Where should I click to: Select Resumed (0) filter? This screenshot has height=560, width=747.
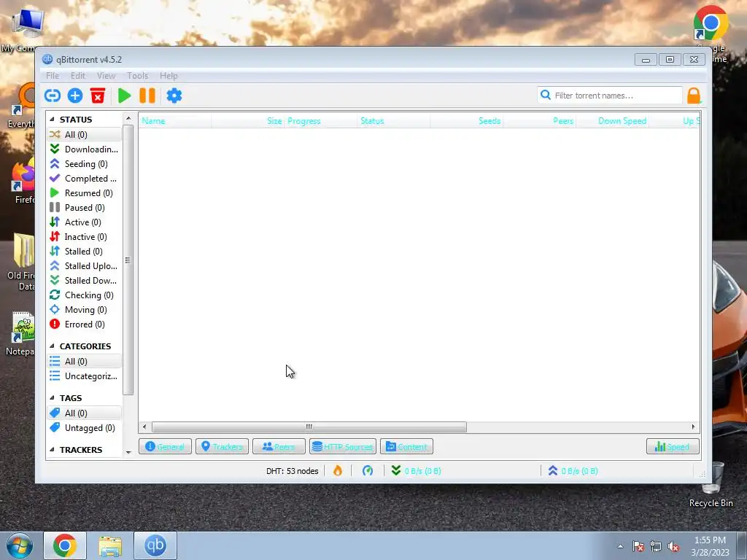(x=85, y=192)
